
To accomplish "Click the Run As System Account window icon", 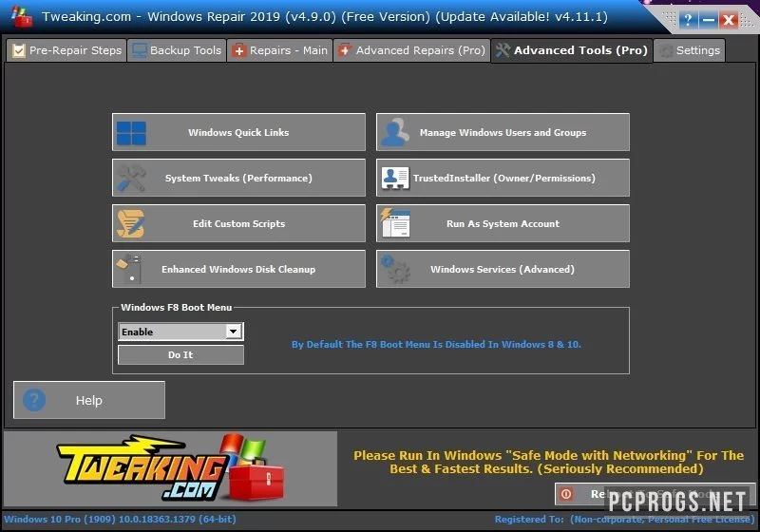I will point(395,223).
